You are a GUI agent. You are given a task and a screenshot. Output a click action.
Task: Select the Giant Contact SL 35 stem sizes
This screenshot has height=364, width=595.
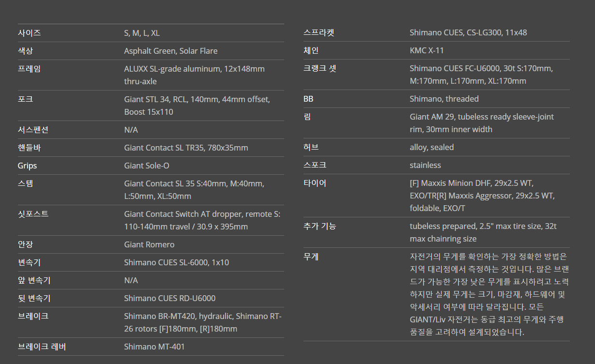[x=194, y=190]
